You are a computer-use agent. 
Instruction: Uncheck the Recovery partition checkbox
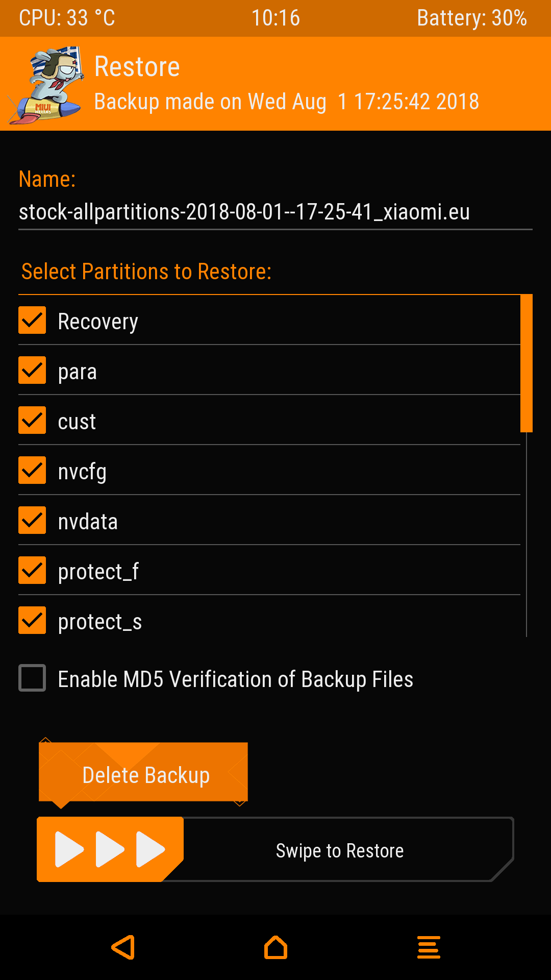click(32, 321)
